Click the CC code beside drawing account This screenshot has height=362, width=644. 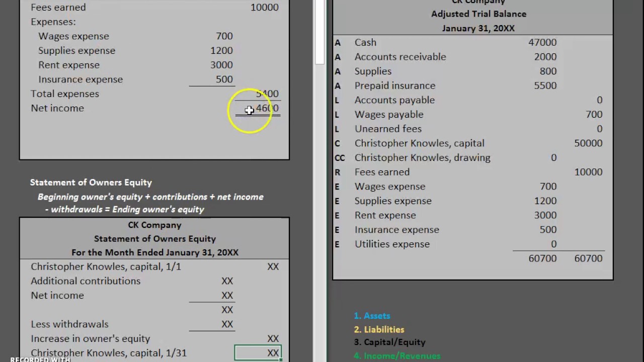pyautogui.click(x=340, y=158)
